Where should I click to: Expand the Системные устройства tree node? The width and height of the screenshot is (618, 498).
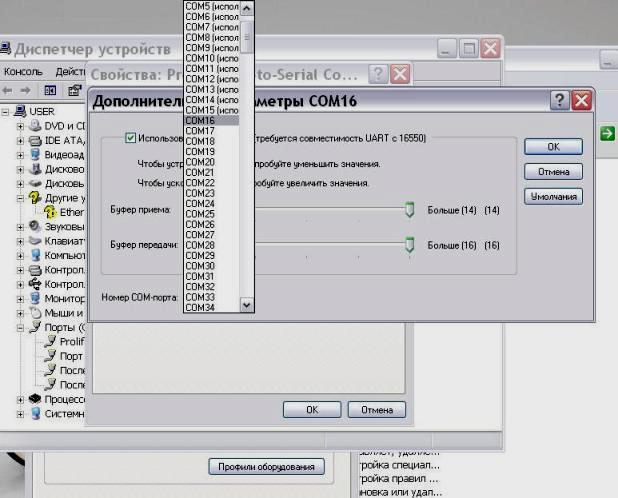(x=20, y=414)
